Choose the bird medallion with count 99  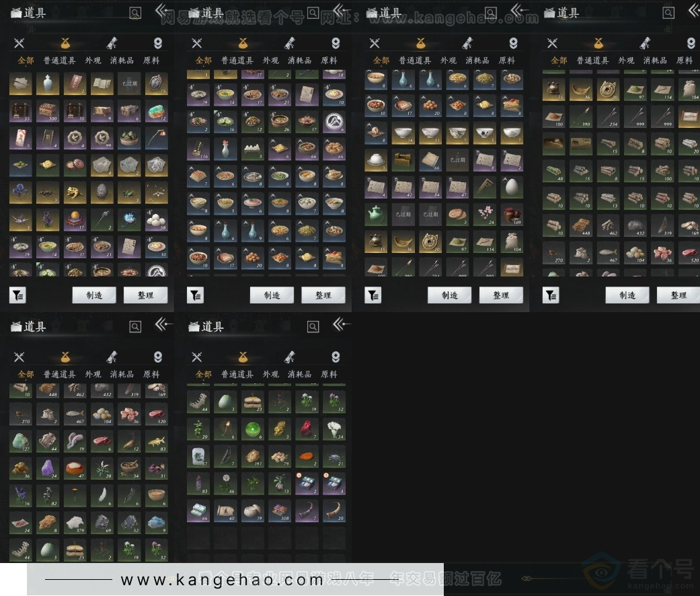point(102,139)
